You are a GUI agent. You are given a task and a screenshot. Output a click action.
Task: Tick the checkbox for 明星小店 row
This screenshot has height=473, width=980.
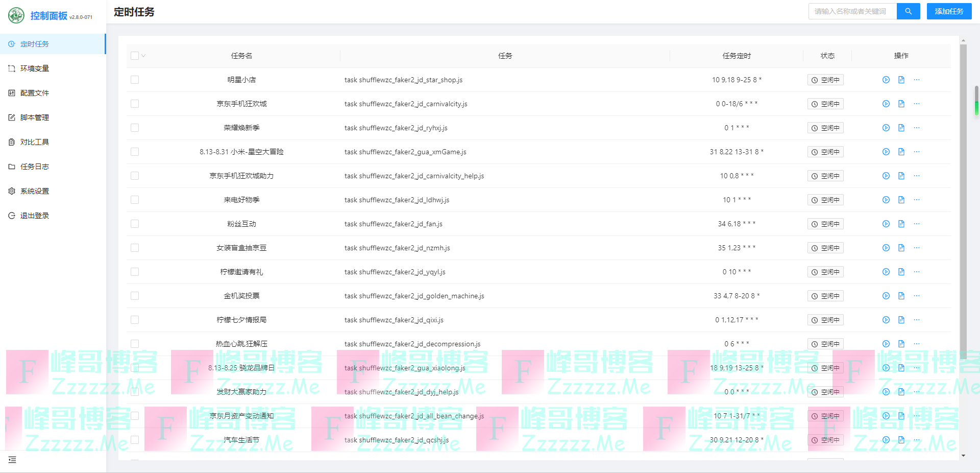click(135, 80)
